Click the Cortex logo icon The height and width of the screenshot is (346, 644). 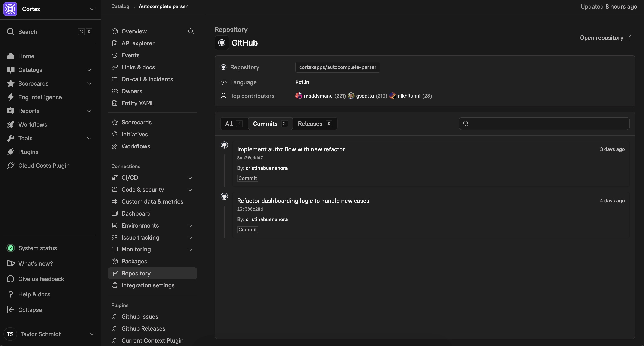[10, 9]
